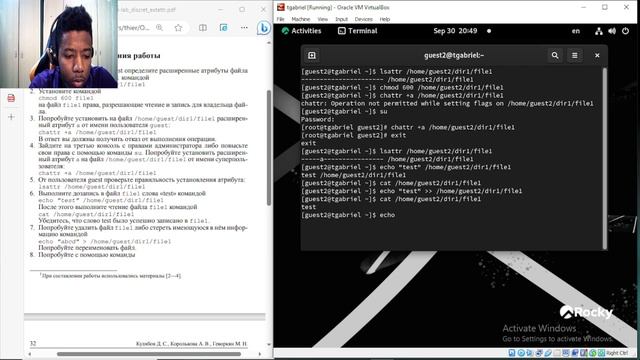Click the guest2@tgabriel:~ terminal title

click(x=453, y=55)
